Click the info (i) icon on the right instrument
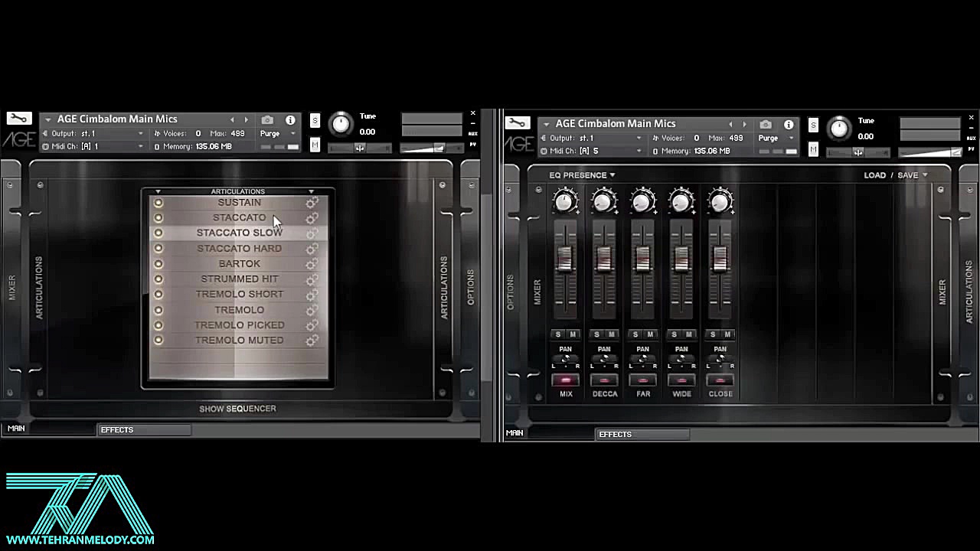Image resolution: width=980 pixels, height=551 pixels. coord(789,124)
